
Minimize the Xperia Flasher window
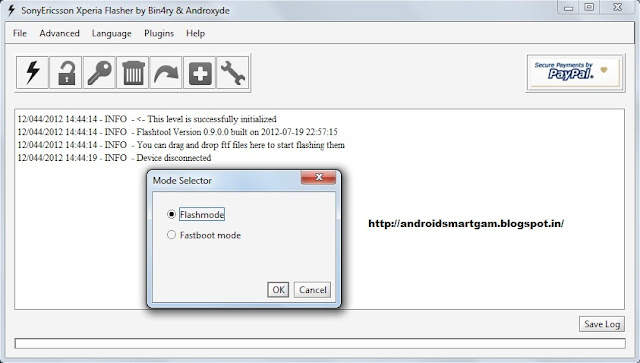coord(569,7)
